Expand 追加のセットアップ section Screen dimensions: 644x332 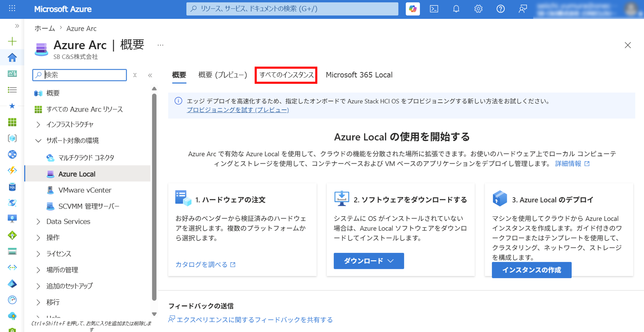tap(38, 286)
